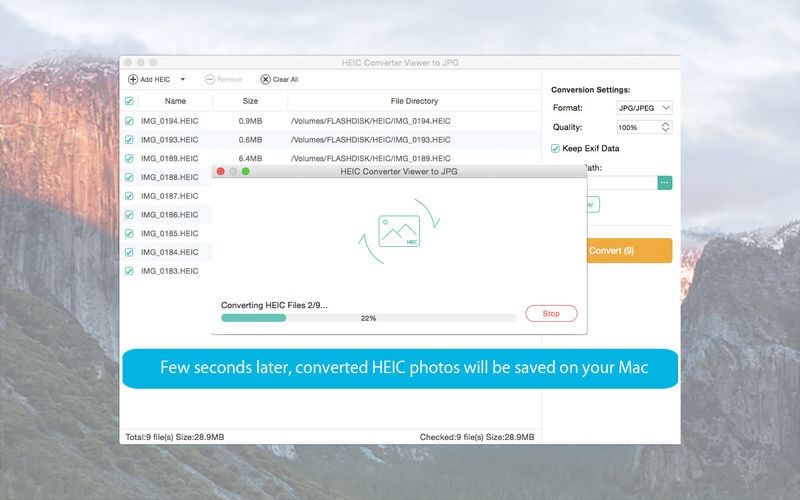
Task: Click the Remove toolbar button
Action: click(x=223, y=79)
